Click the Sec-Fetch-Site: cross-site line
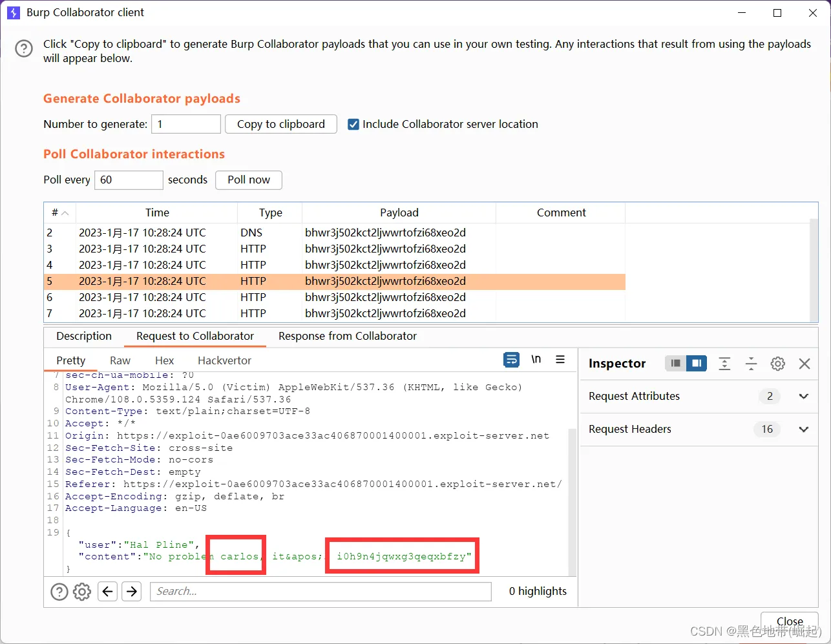 [149, 448]
